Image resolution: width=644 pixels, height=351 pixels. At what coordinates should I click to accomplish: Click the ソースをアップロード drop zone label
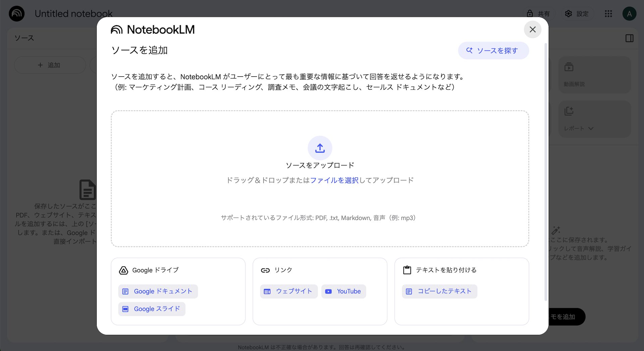[320, 165]
